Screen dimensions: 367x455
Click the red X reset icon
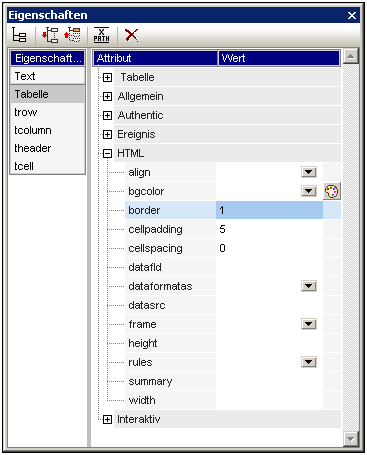click(x=131, y=35)
